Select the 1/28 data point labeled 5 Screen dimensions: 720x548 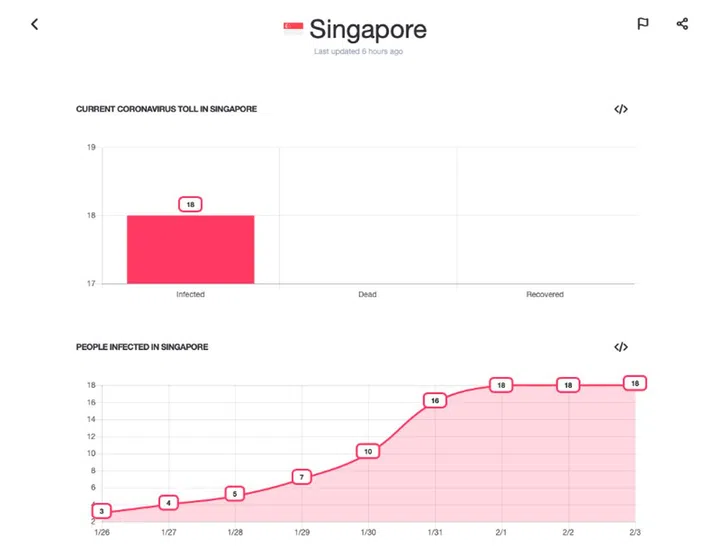pyautogui.click(x=235, y=493)
